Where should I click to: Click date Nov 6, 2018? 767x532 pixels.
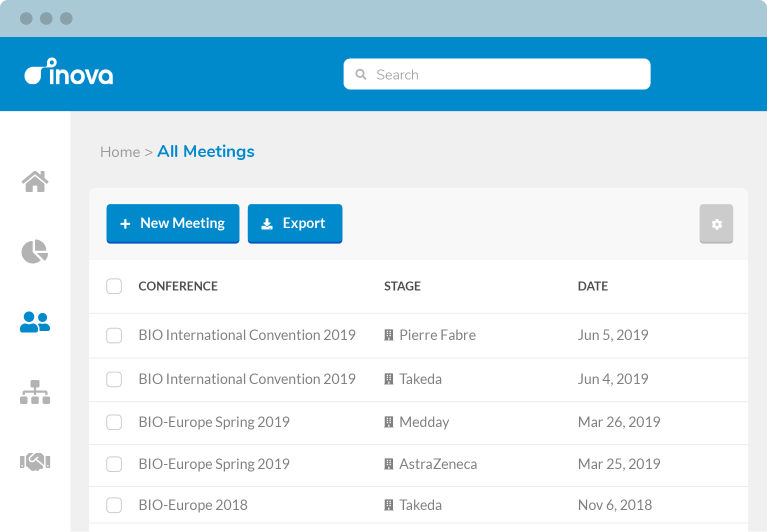(x=615, y=505)
